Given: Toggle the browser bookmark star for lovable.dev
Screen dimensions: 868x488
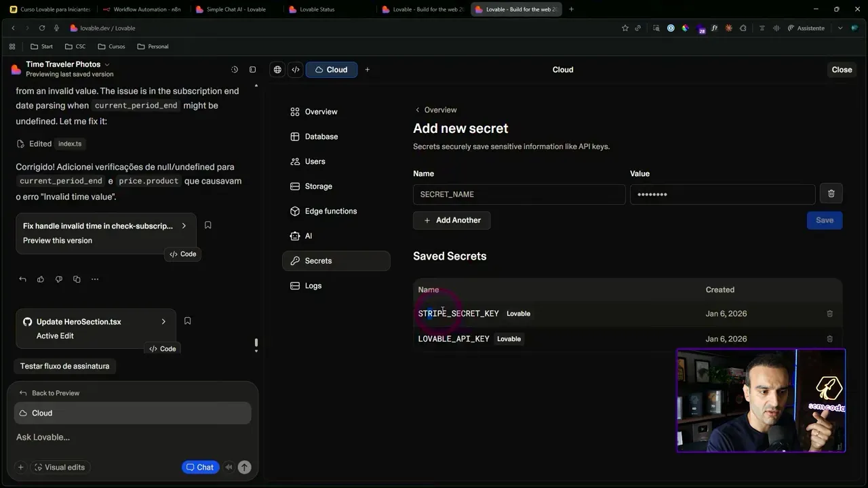Looking at the screenshot, I should coord(625,28).
